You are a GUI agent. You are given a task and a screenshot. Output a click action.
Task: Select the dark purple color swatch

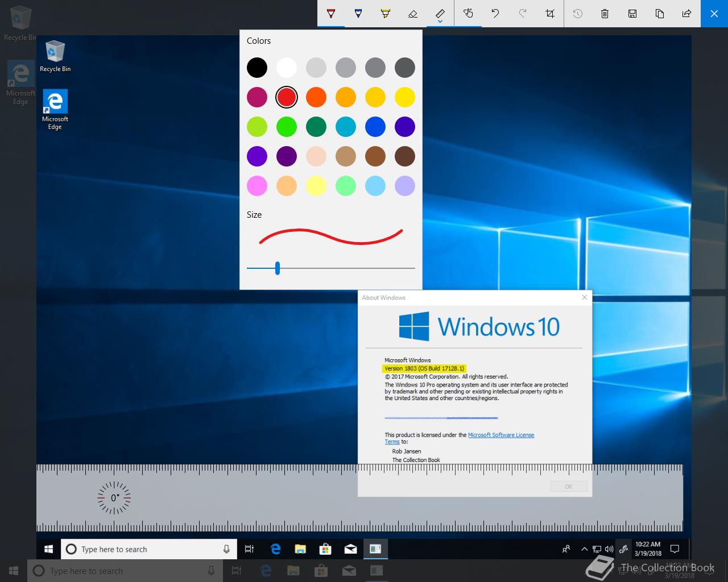click(287, 156)
